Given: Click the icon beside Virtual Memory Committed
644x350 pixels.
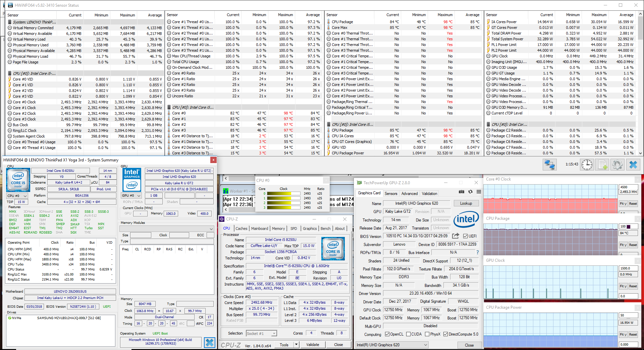Looking at the screenshot, I should pos(10,28).
